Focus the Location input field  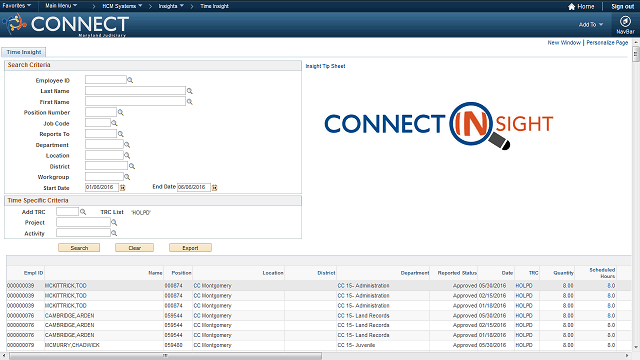pos(104,155)
